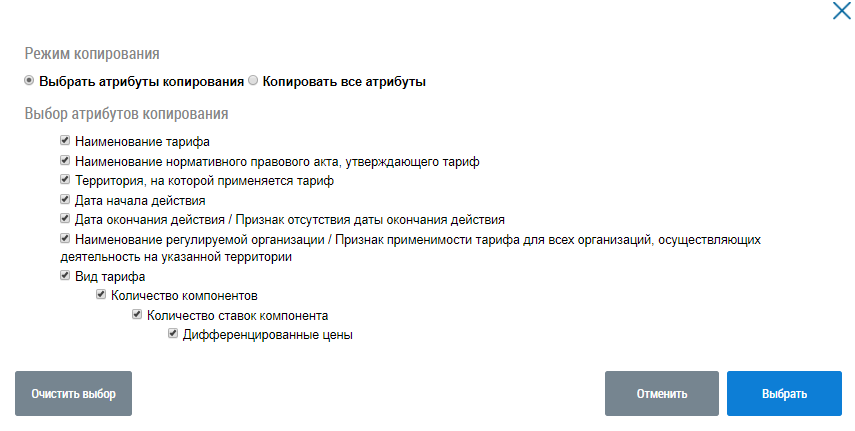Toggle the 'Дата начала действия' checkbox

[65, 199]
